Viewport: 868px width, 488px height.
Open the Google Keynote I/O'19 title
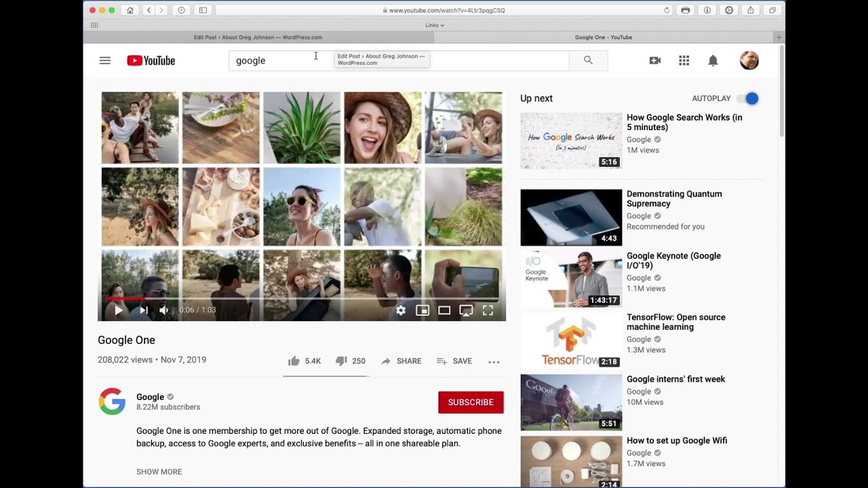point(673,260)
